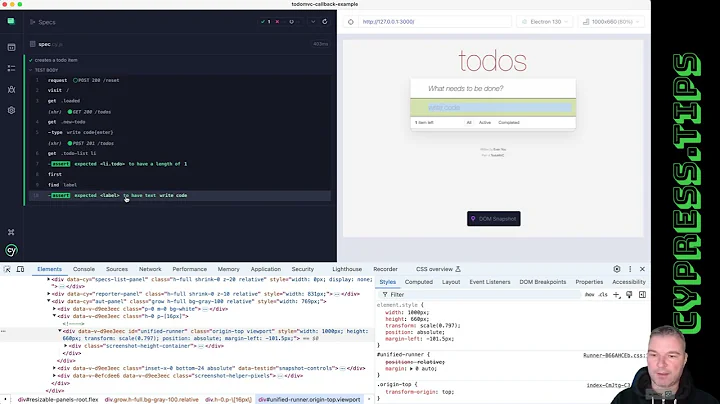Open the Cypress app logo menu
720x404 pixels.
(11, 21)
